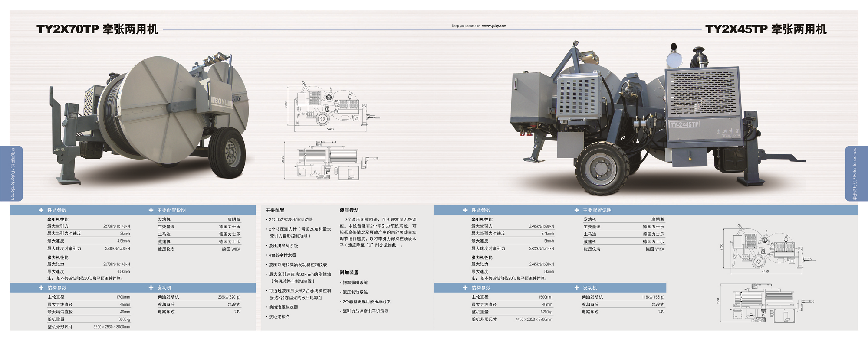The height and width of the screenshot is (355, 868).
Task: Click the 4台数字计米器 bullet
Action: point(281,255)
